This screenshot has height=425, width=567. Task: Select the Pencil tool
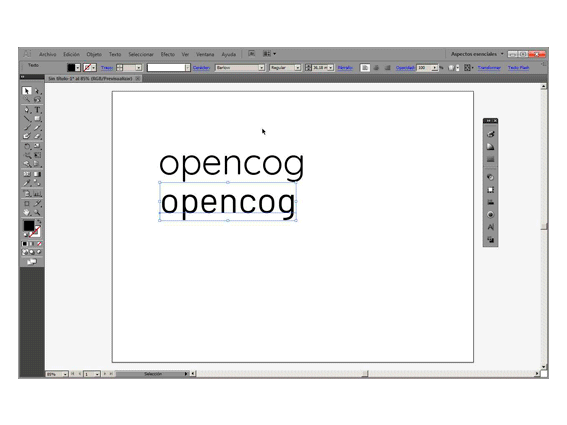coord(37,127)
